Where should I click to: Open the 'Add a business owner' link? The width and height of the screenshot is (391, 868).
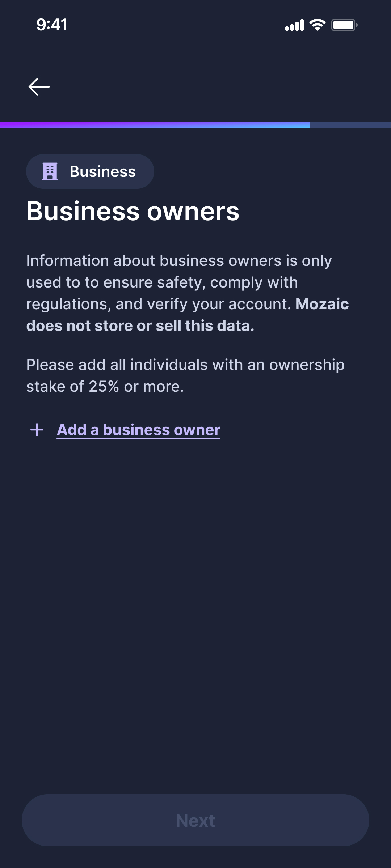pos(139,430)
